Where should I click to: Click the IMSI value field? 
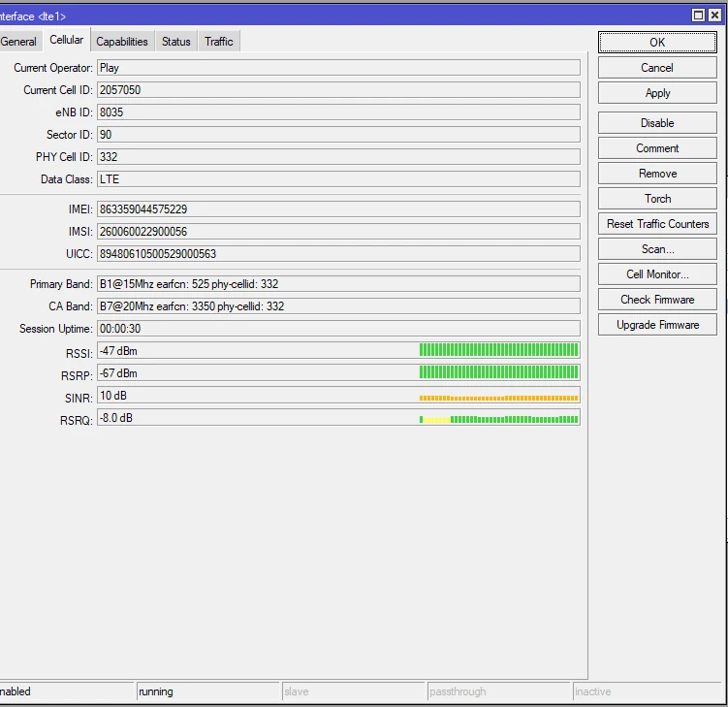tap(338, 232)
